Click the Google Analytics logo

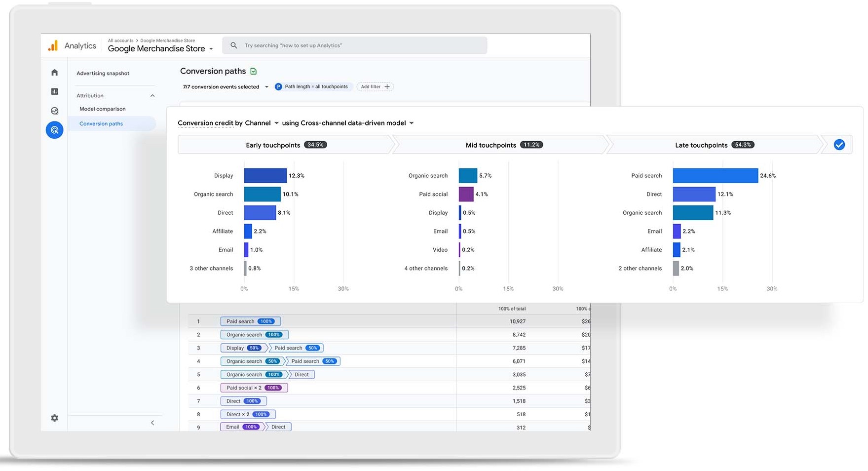(x=53, y=45)
